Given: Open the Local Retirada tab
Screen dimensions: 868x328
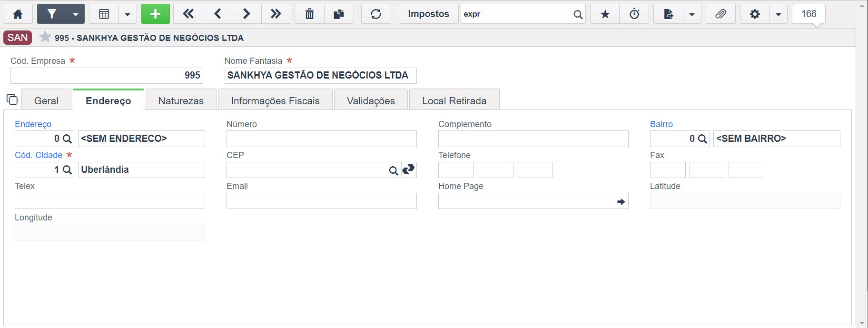Looking at the screenshot, I should coord(454,100).
